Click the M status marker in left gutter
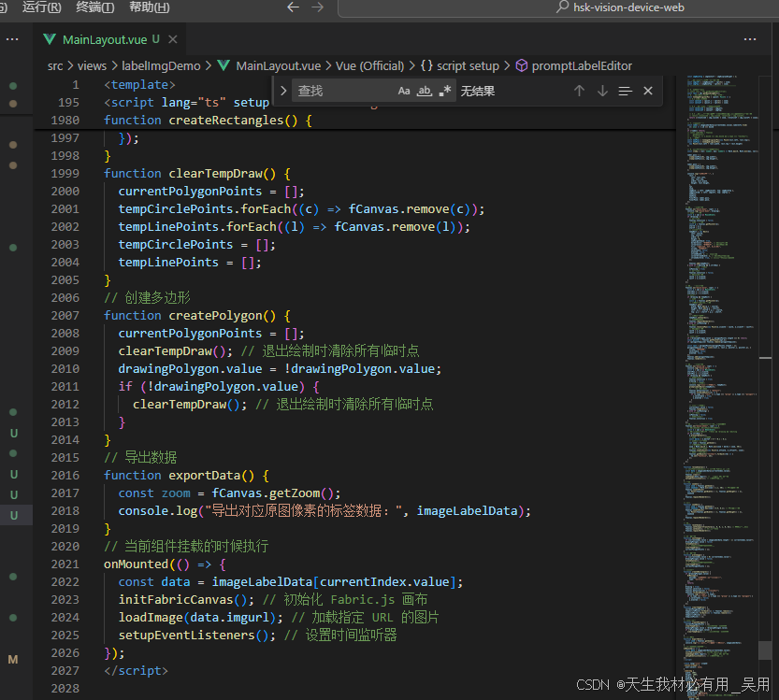 click(13, 660)
